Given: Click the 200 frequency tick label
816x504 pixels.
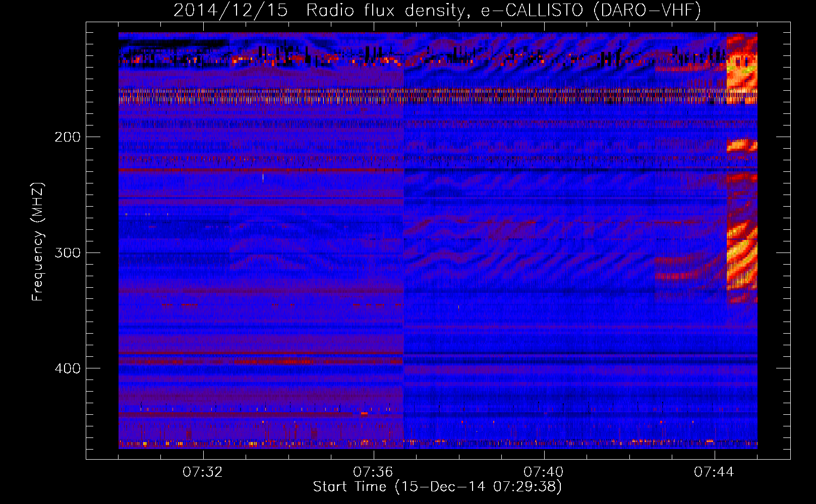Looking at the screenshot, I should pos(68,137).
